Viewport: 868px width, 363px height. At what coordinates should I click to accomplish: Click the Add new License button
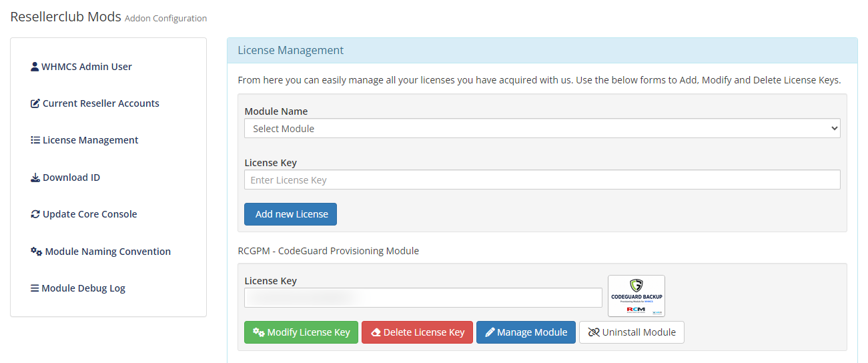point(290,214)
